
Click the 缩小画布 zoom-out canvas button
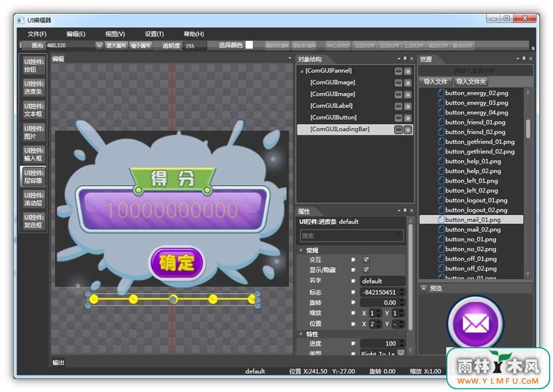click(x=140, y=45)
